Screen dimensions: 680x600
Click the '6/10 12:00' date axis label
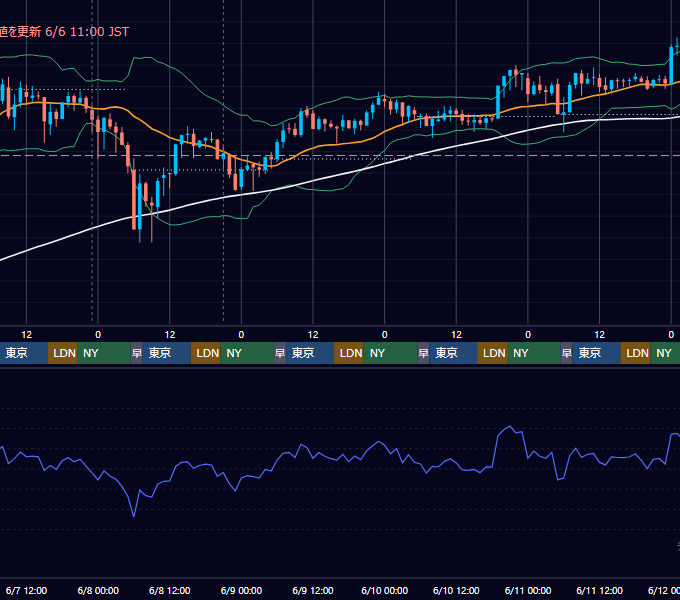(x=456, y=590)
